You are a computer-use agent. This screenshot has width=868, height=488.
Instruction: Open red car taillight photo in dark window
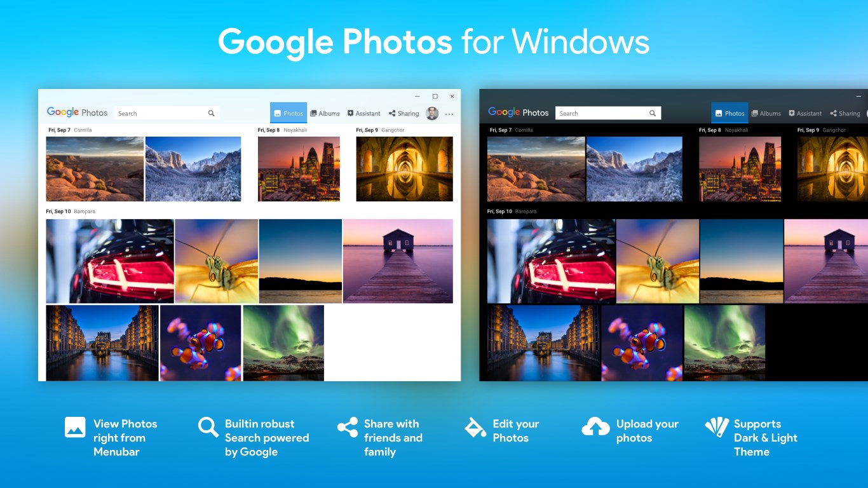coord(551,261)
